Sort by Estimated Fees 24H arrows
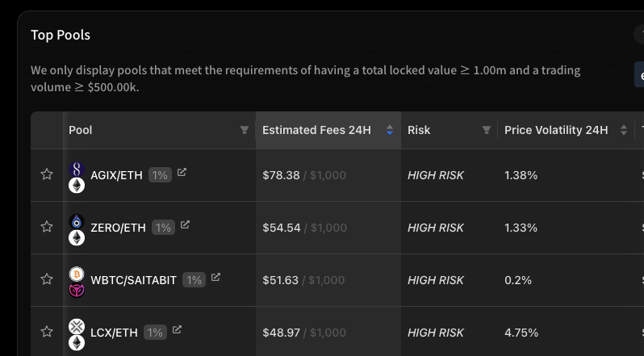The image size is (644, 356). 390,130
